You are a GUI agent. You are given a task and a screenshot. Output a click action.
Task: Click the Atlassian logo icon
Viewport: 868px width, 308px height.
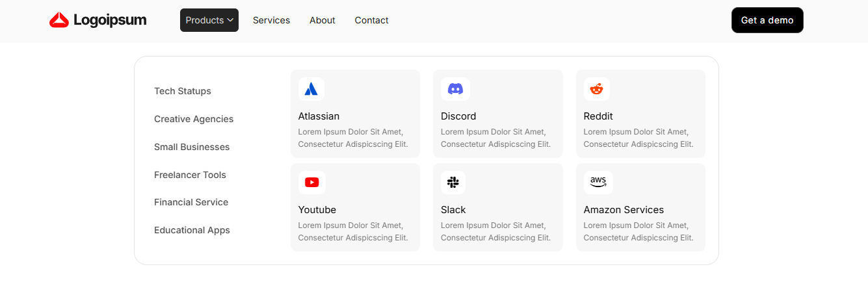pos(311,89)
